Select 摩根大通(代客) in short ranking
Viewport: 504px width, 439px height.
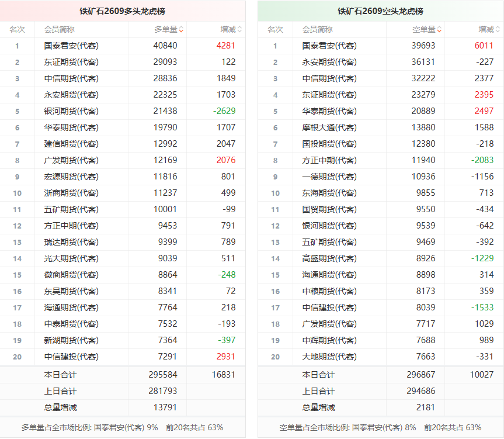click(329, 127)
